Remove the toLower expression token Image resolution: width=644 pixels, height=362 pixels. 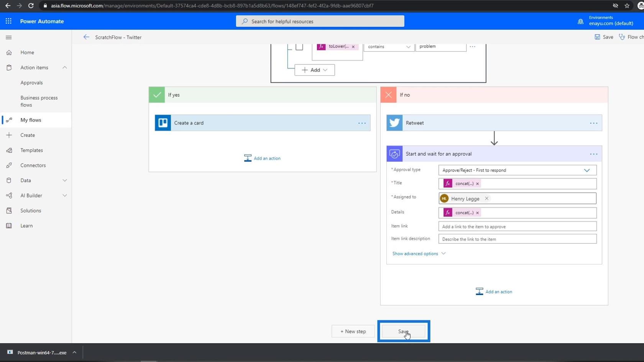click(353, 47)
